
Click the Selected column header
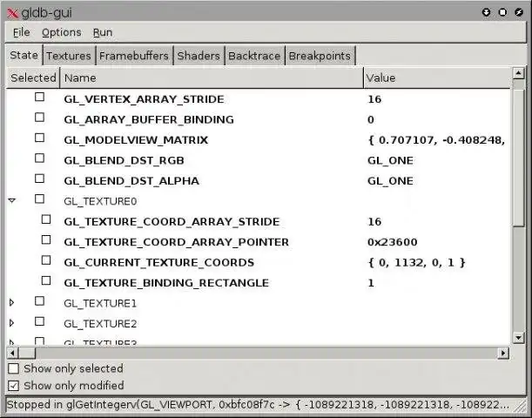[33, 78]
